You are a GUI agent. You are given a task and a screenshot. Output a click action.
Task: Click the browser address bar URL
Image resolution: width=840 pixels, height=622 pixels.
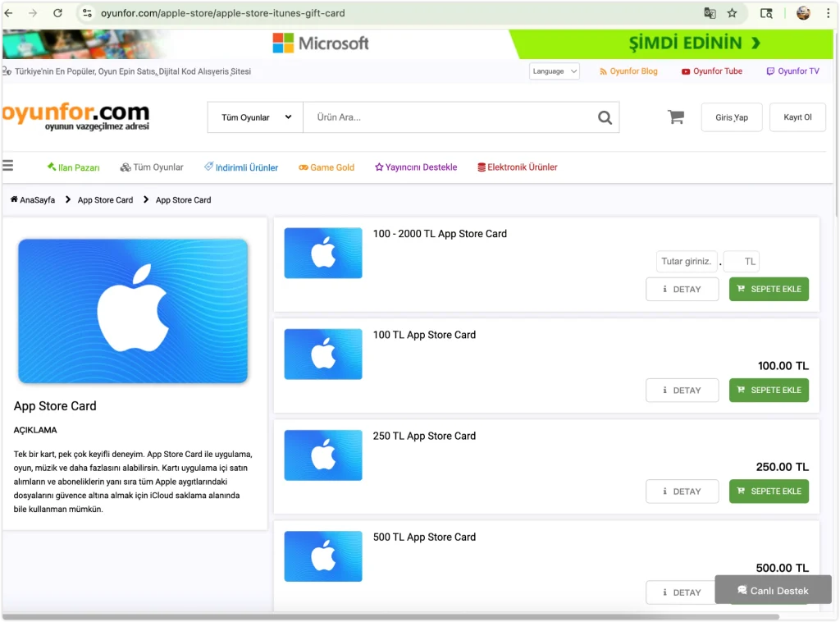(x=223, y=13)
